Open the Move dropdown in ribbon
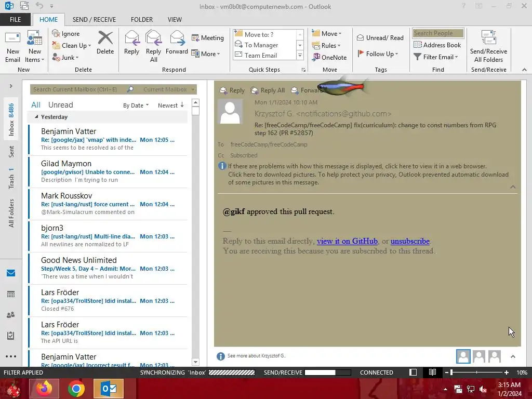This screenshot has width=532, height=399. click(x=327, y=34)
